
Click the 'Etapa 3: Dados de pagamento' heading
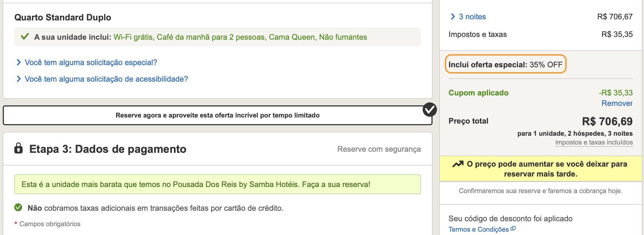[108, 149]
